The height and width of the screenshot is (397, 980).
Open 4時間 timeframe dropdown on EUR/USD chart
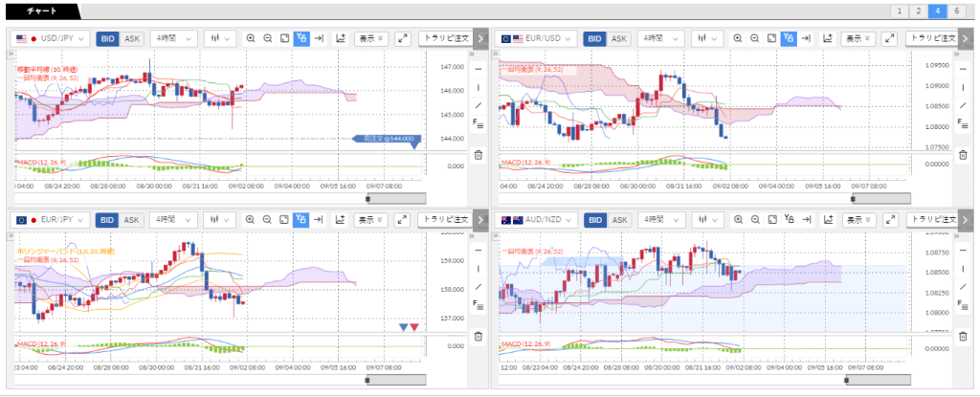(x=658, y=38)
